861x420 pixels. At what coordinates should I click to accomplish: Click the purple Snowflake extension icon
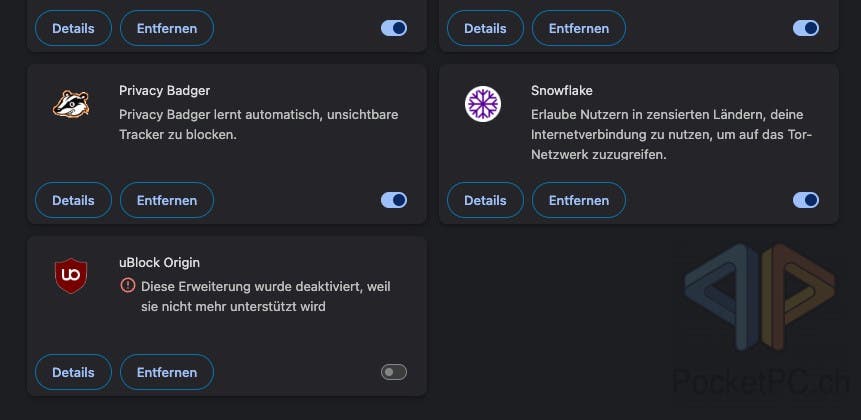tap(483, 104)
